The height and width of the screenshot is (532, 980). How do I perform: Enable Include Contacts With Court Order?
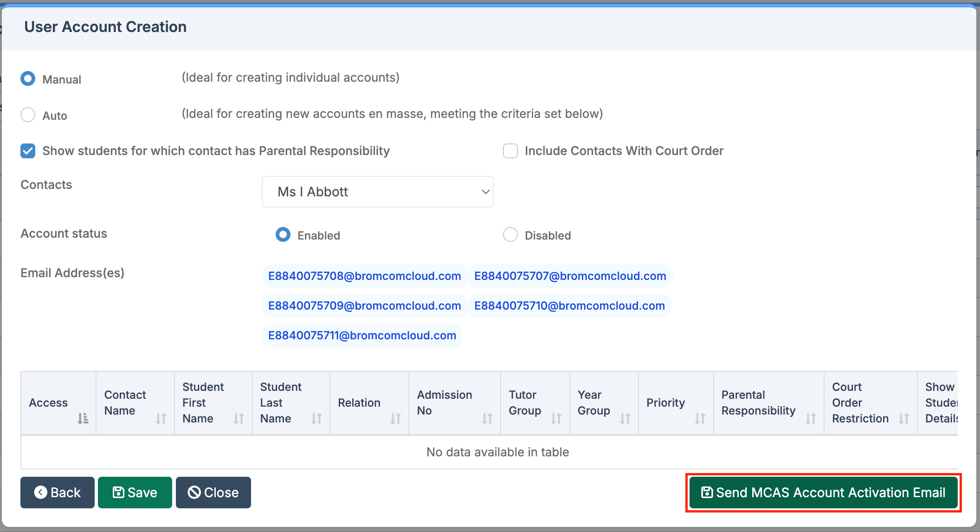(510, 151)
